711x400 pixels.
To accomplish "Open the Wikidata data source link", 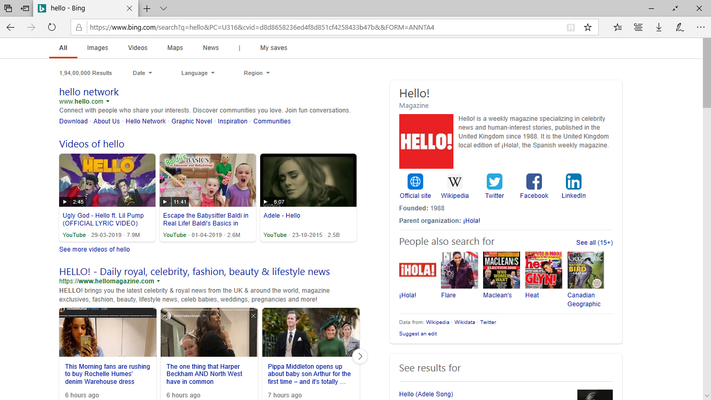I will click(464, 322).
